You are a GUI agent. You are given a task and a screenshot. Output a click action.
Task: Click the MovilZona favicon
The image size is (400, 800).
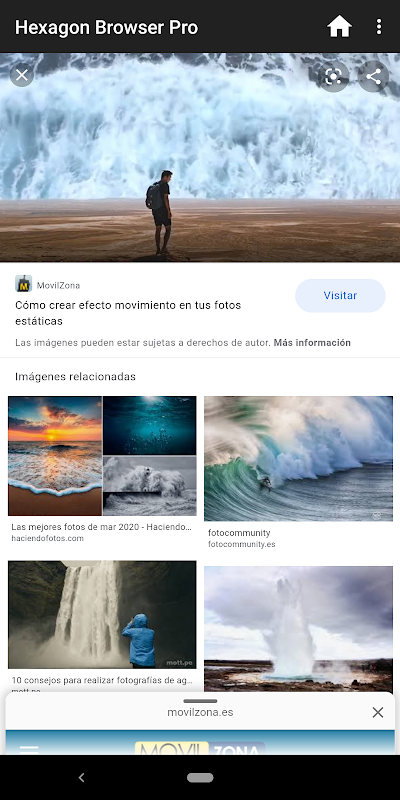[23, 284]
